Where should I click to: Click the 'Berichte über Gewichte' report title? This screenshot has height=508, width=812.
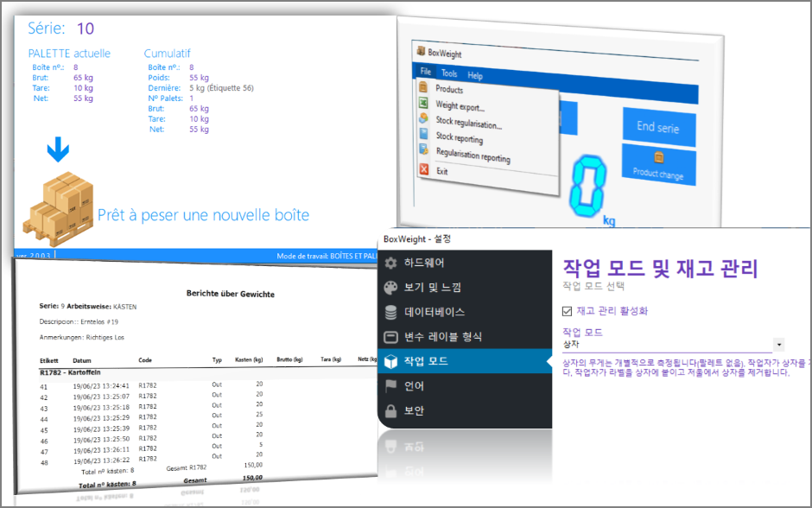(x=231, y=294)
